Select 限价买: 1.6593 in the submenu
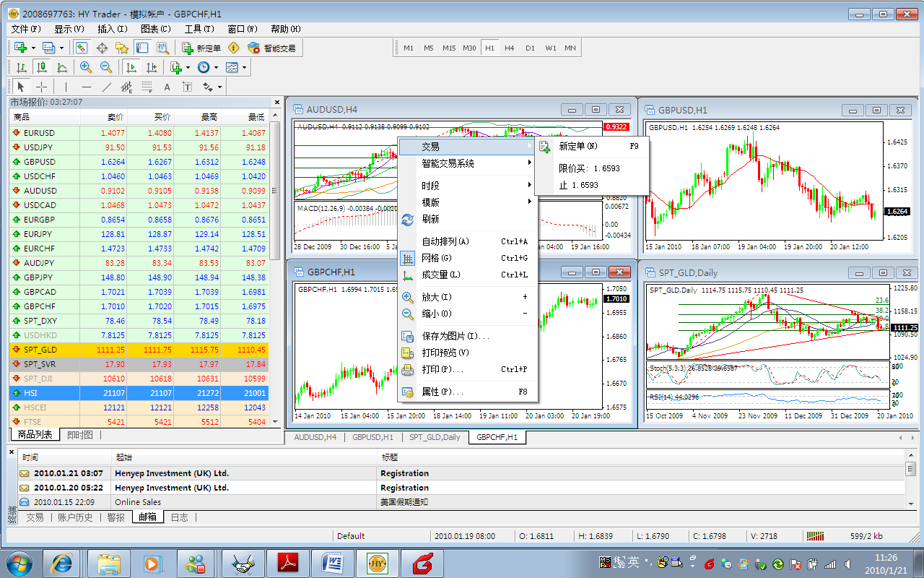 pos(591,168)
